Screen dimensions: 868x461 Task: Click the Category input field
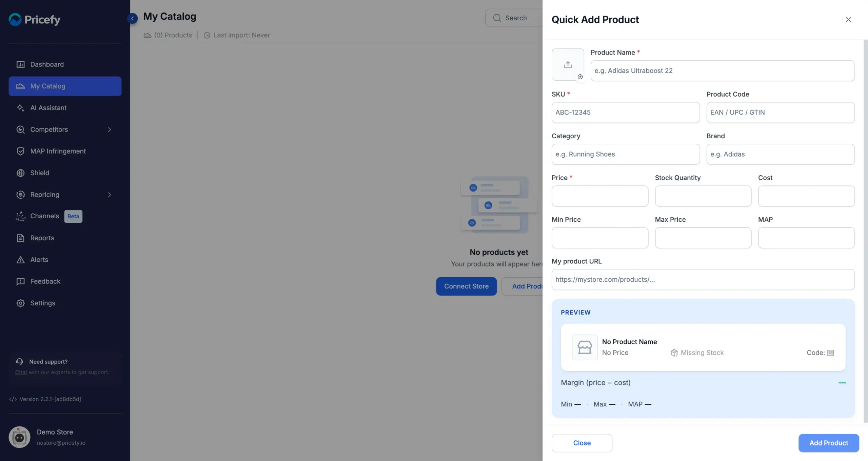click(626, 154)
